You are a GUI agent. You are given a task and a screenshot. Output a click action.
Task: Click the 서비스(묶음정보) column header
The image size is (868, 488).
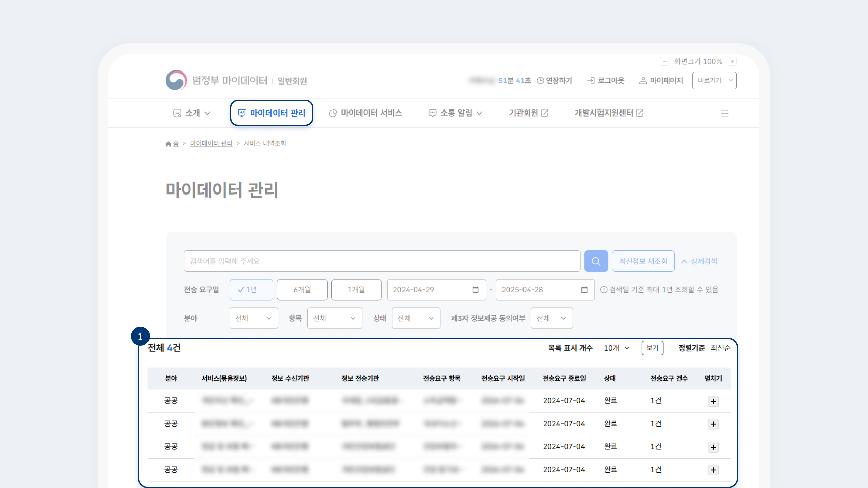click(x=224, y=379)
